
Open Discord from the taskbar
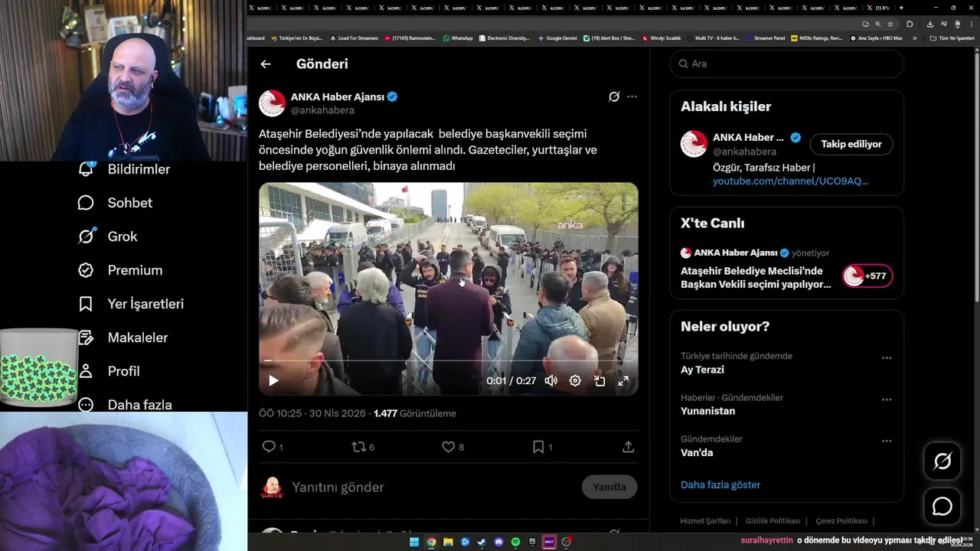coord(498,542)
